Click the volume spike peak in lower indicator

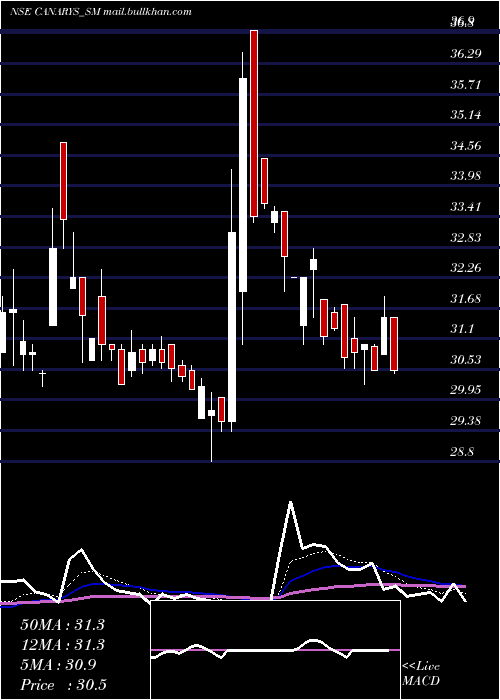[291, 502]
